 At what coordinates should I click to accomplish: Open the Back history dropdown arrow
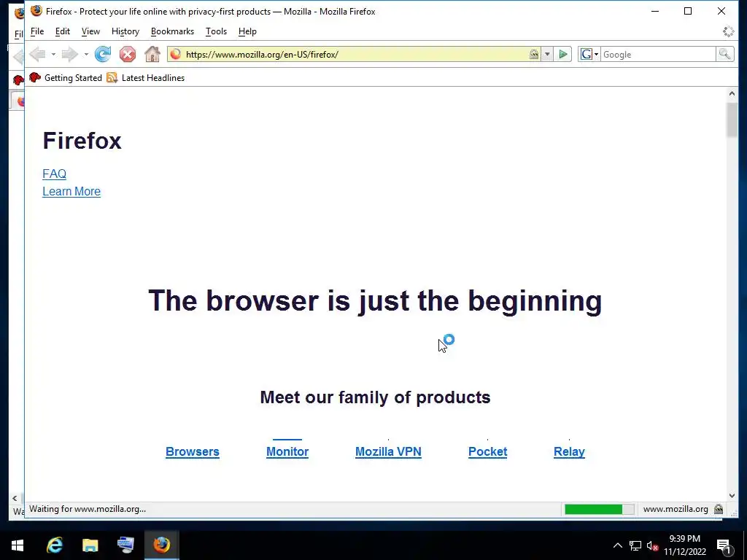pyautogui.click(x=53, y=54)
